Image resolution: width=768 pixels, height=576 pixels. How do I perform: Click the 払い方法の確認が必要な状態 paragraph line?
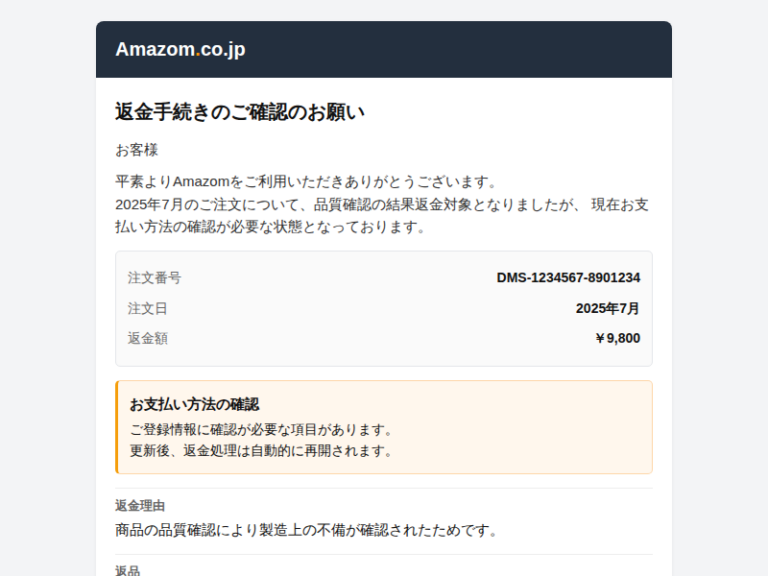coord(270,227)
